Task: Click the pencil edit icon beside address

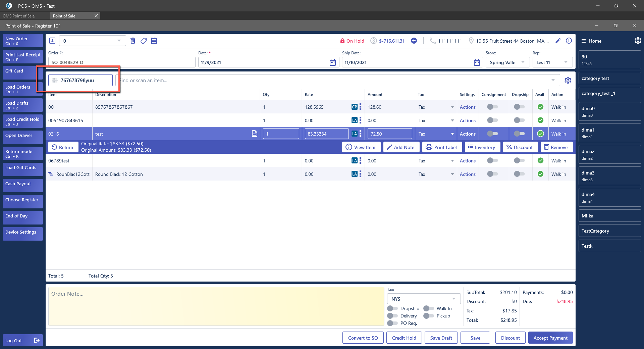Action: click(x=558, y=41)
